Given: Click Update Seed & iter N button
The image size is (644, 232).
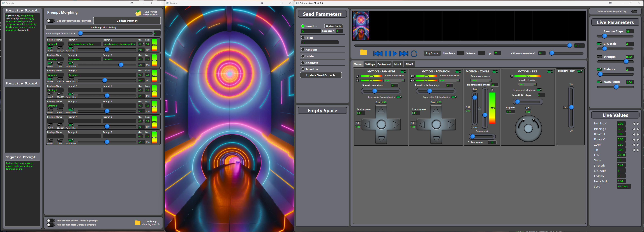Looking at the screenshot, I should [321, 75].
